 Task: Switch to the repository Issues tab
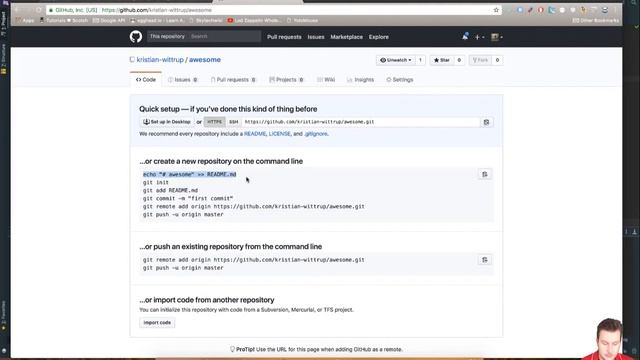point(182,80)
